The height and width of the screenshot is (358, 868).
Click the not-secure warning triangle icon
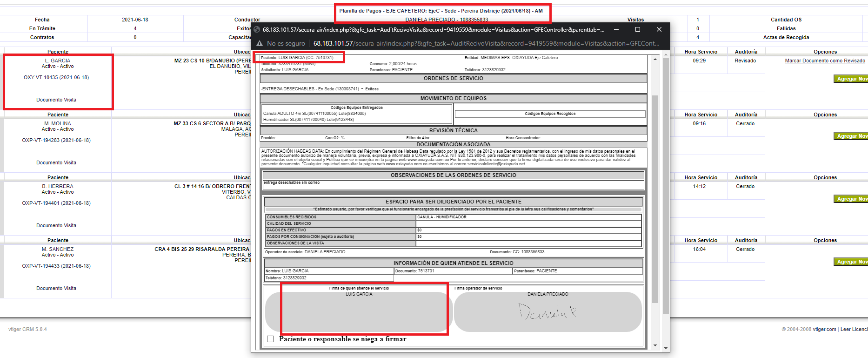coord(260,43)
